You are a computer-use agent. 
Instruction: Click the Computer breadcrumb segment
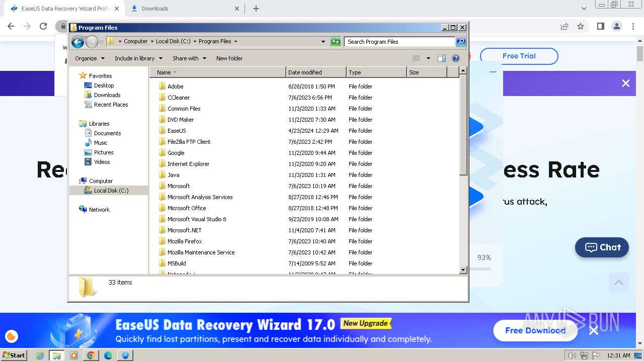[x=135, y=41]
